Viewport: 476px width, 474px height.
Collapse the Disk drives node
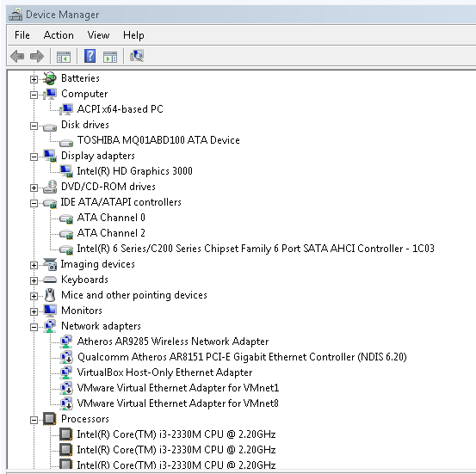point(34,126)
